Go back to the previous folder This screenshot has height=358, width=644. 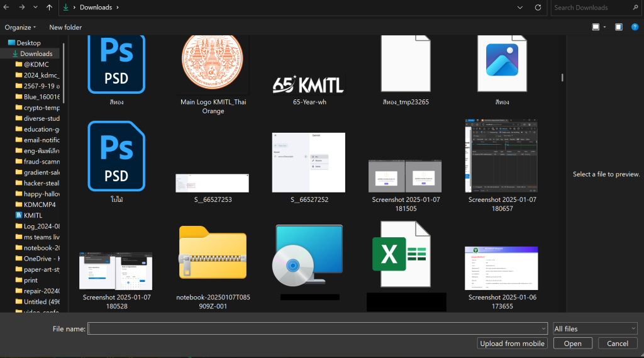pos(7,8)
